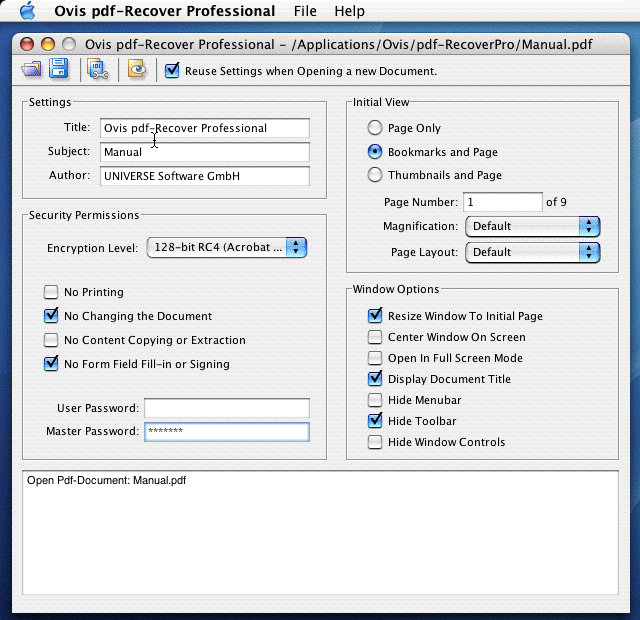
Task: Select the Page Only radio button
Action: click(x=375, y=128)
